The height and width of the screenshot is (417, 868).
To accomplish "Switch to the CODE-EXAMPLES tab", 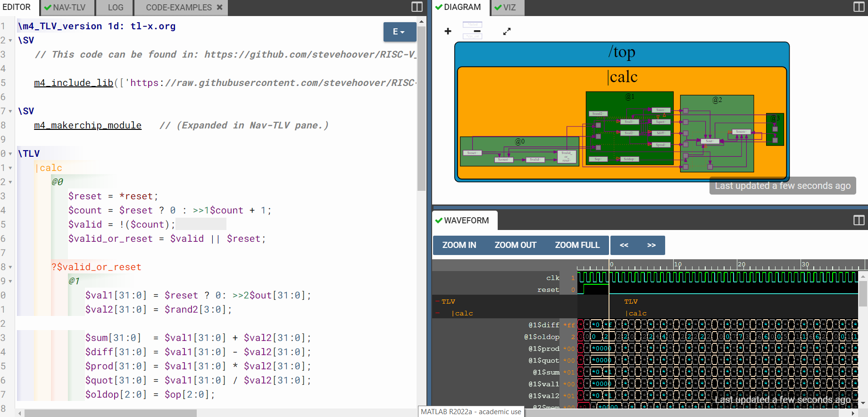I will tap(178, 8).
